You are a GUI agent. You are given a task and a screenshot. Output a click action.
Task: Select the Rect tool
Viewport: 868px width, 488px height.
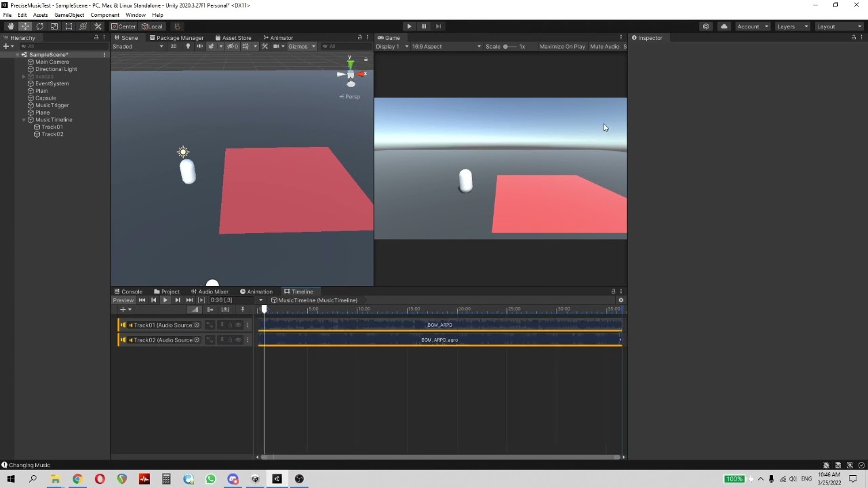click(x=68, y=26)
